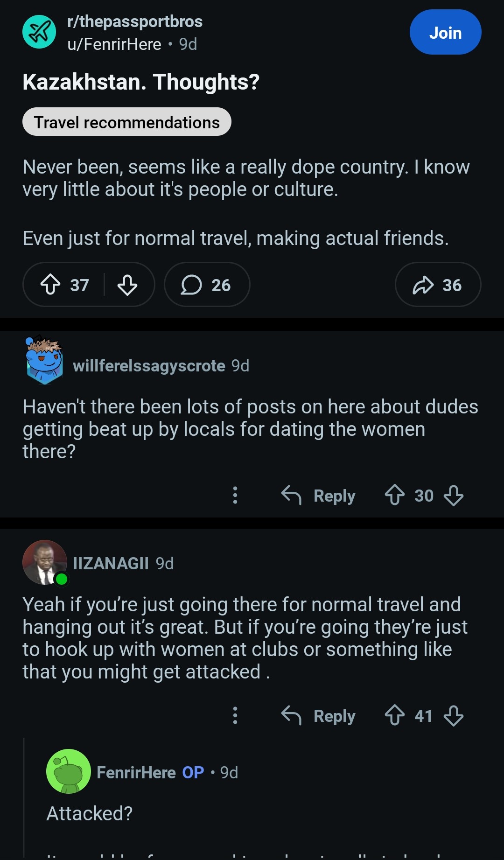
Task: Open u/FenrirHere's profile from post header
Action: pyautogui.click(x=114, y=44)
